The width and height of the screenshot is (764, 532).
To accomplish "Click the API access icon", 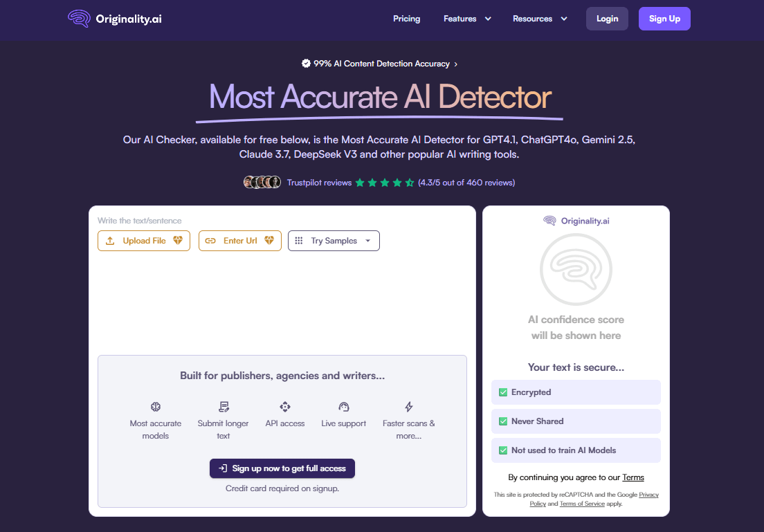I will tap(285, 407).
